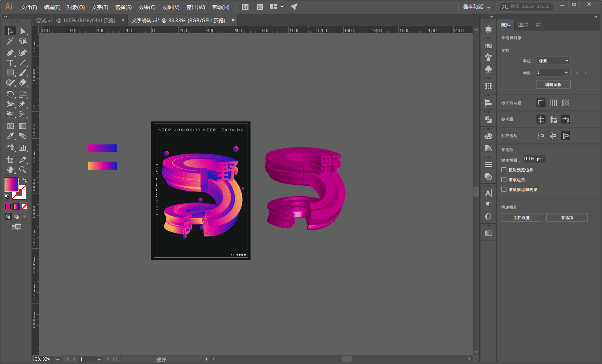Open the Symbols panel club icon

click(488, 69)
